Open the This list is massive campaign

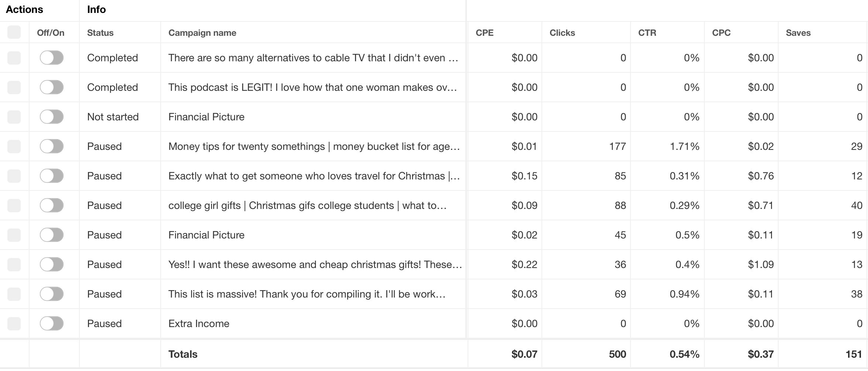pos(307,294)
